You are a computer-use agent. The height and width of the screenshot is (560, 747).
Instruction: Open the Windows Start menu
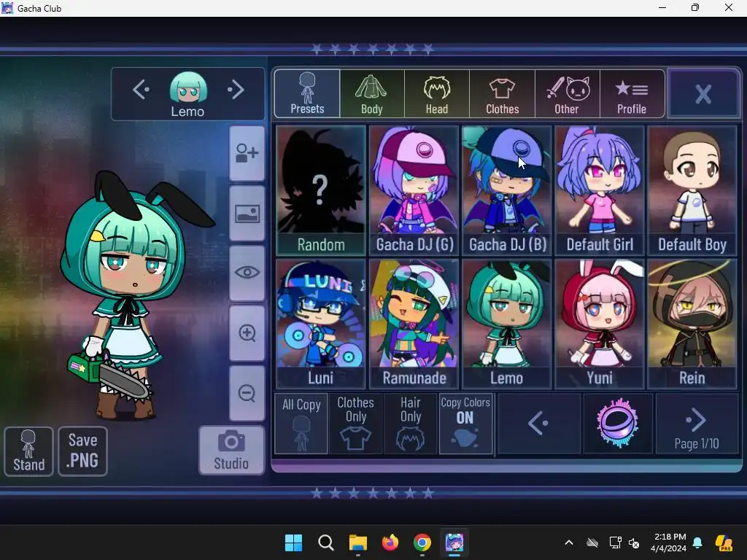[x=293, y=542]
